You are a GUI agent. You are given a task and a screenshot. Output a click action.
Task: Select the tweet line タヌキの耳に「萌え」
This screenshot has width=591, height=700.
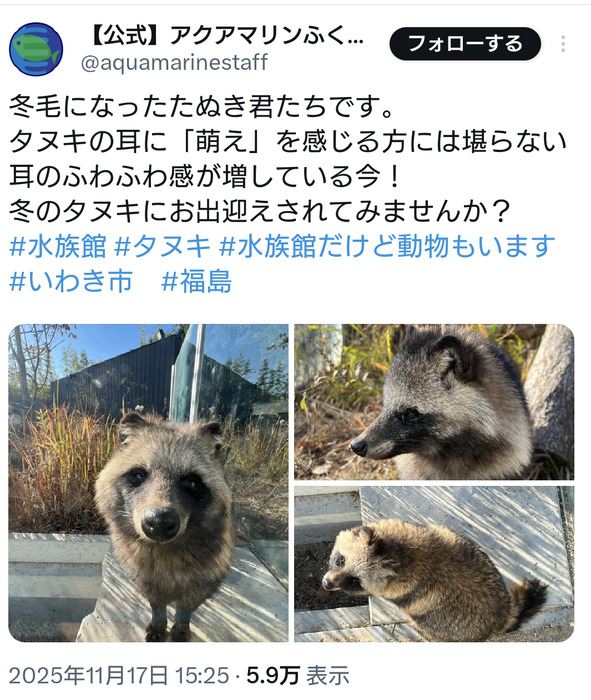pyautogui.click(x=289, y=142)
